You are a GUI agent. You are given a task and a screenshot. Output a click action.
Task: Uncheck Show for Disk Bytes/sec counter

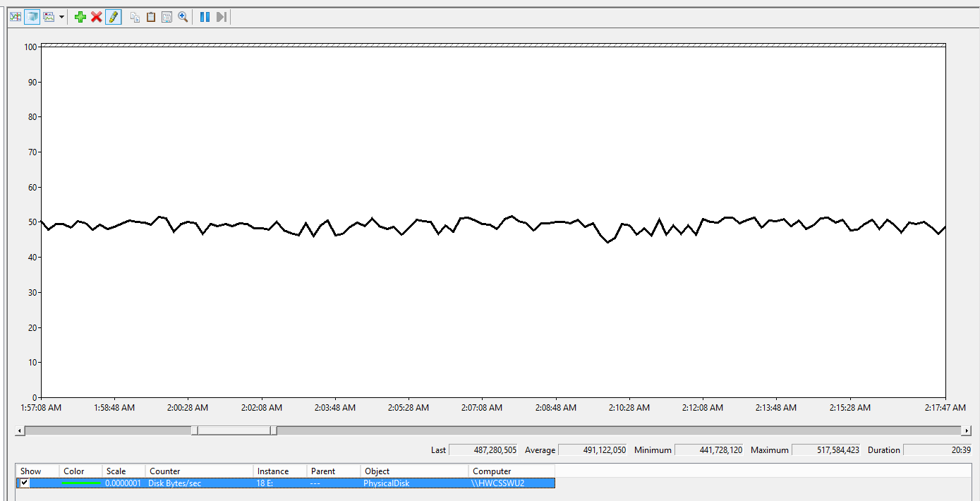tap(25, 483)
